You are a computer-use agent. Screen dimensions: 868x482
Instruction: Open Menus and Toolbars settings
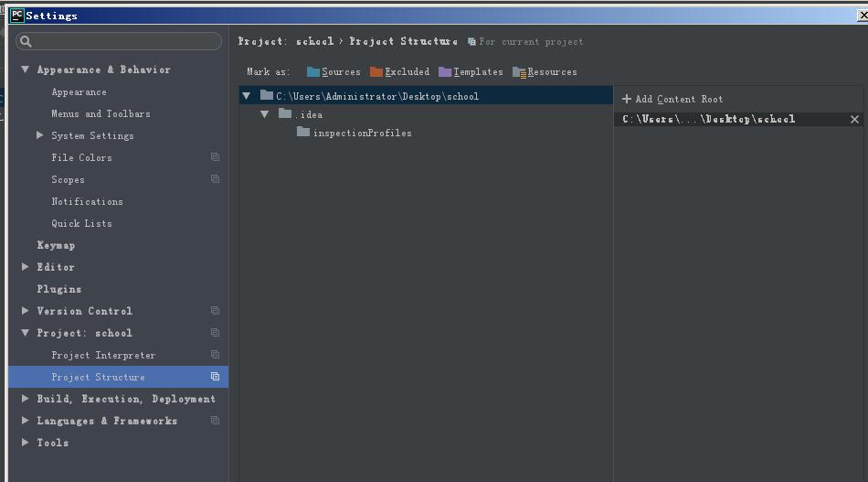tap(101, 113)
